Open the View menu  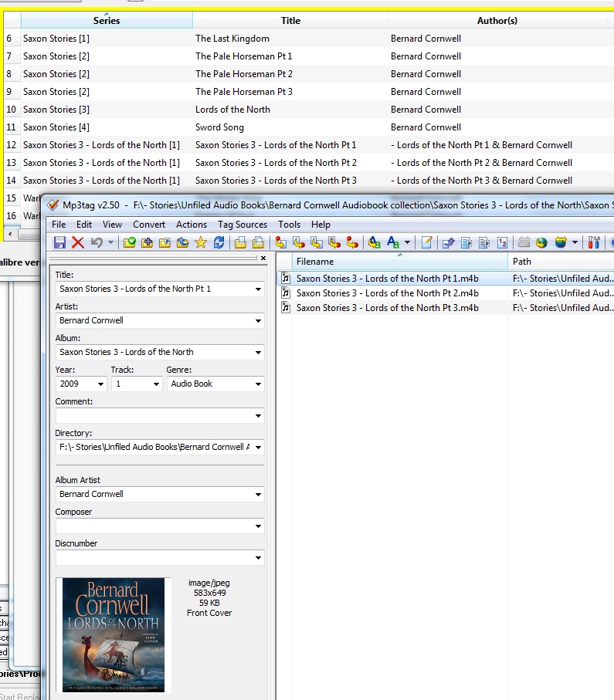click(112, 225)
